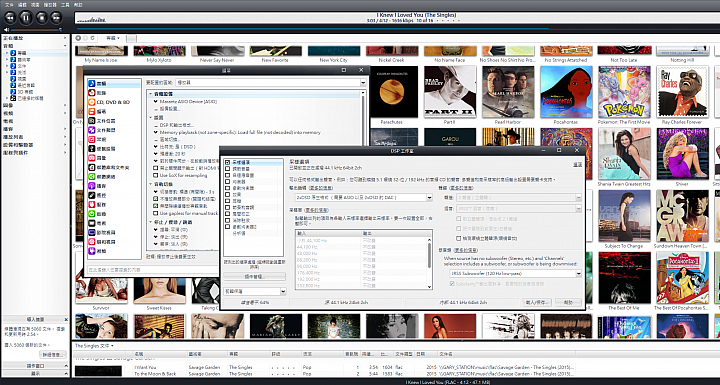
Task: Click 載入/保存 load/save button in DSP Studio
Action: pyautogui.click(x=537, y=302)
